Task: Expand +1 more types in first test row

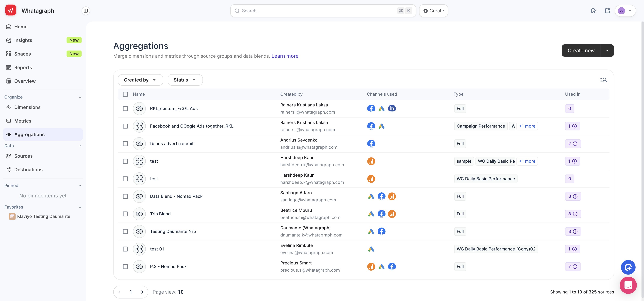Action: coord(527,161)
